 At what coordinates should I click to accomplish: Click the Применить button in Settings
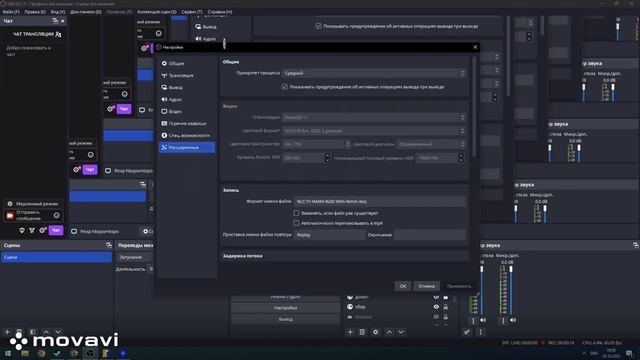click(x=459, y=286)
